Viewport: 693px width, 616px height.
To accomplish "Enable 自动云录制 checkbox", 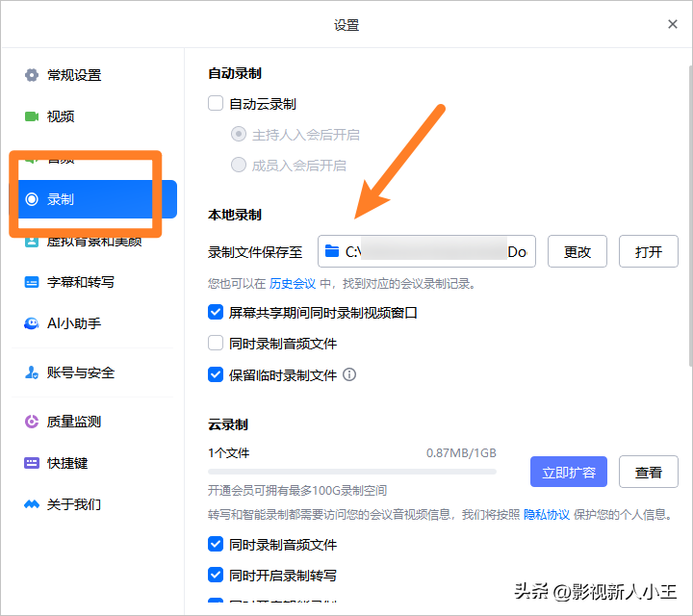I will pos(216,103).
